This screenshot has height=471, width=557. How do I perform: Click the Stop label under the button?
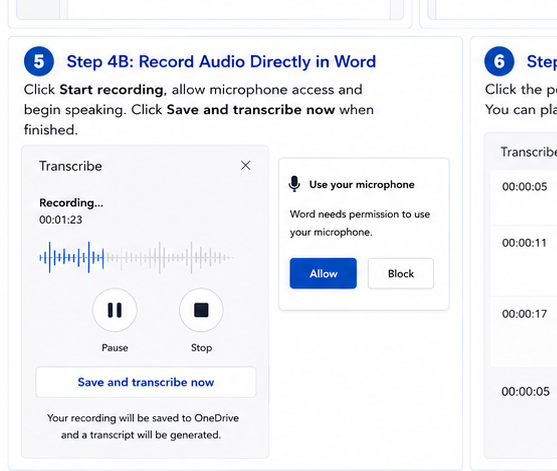pyautogui.click(x=201, y=347)
